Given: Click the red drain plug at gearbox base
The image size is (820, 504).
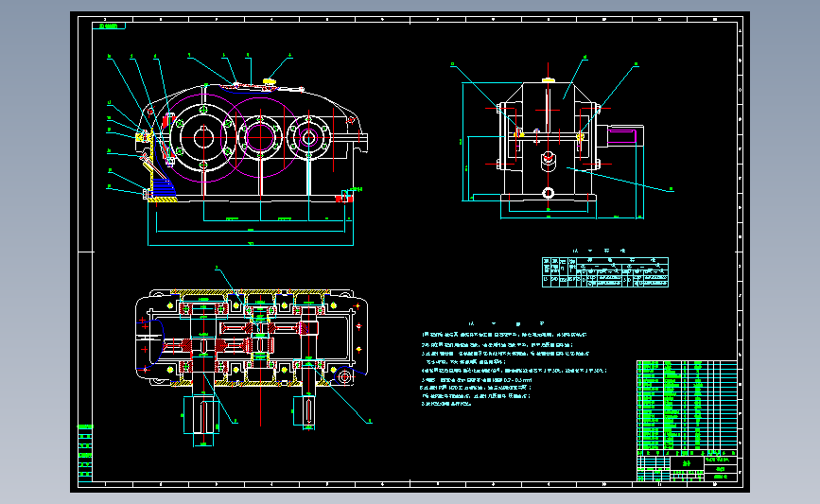Looking at the screenshot, I should [x=343, y=197].
